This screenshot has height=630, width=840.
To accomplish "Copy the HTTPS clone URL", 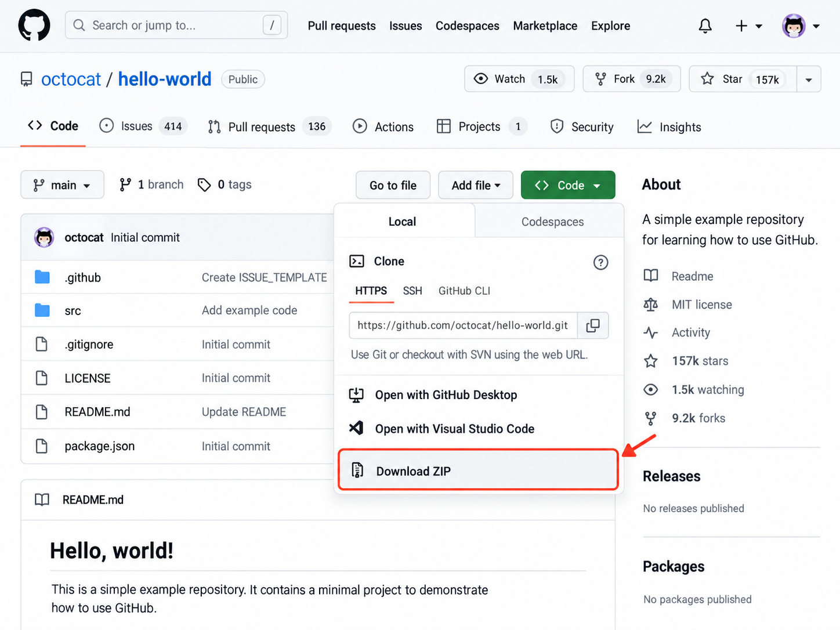I will pos(593,325).
